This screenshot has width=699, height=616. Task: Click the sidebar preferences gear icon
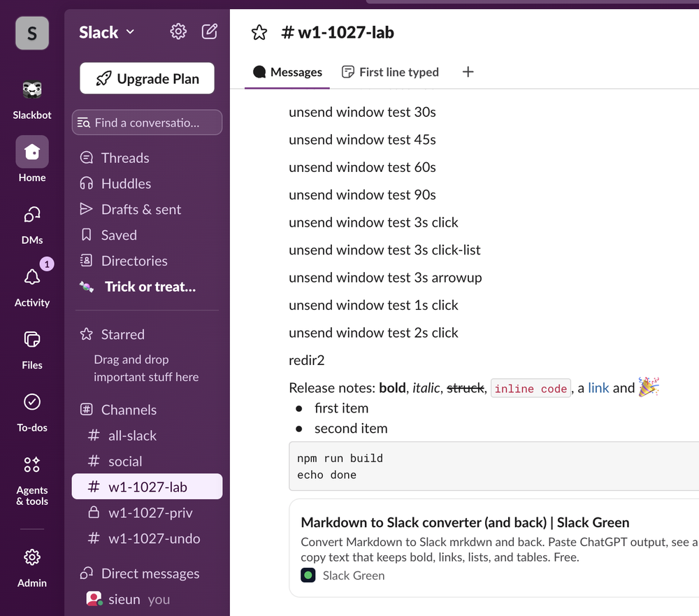[x=178, y=31]
